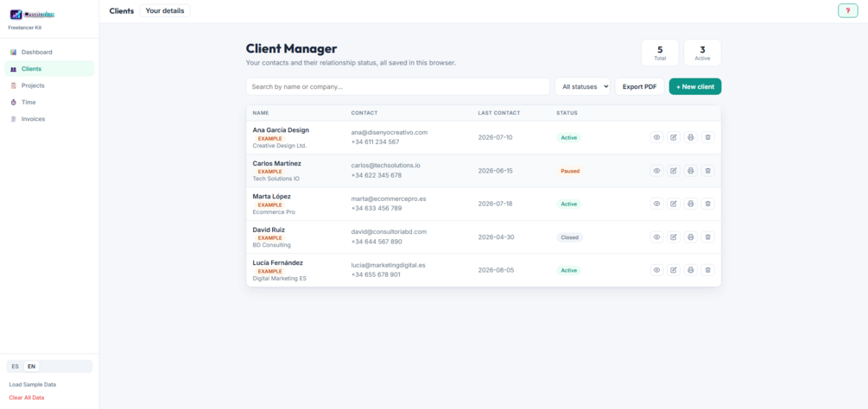Open Dashboard from the sidebar
Image resolution: width=868 pixels, height=409 pixels.
click(49, 52)
